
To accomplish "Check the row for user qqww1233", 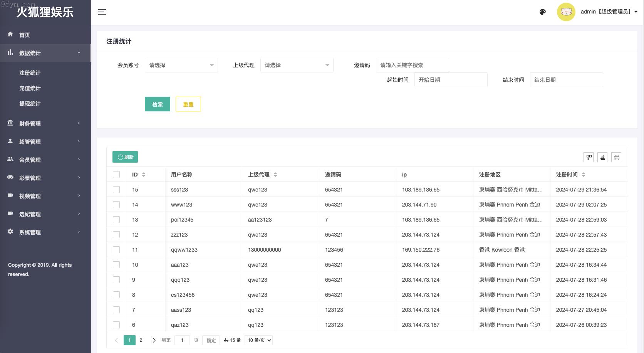I will [x=116, y=250].
